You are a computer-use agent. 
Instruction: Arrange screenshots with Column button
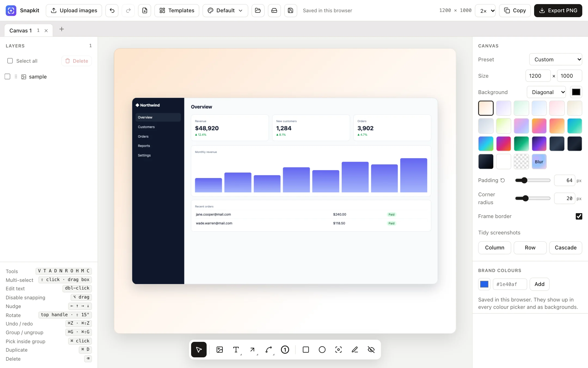(x=495, y=248)
